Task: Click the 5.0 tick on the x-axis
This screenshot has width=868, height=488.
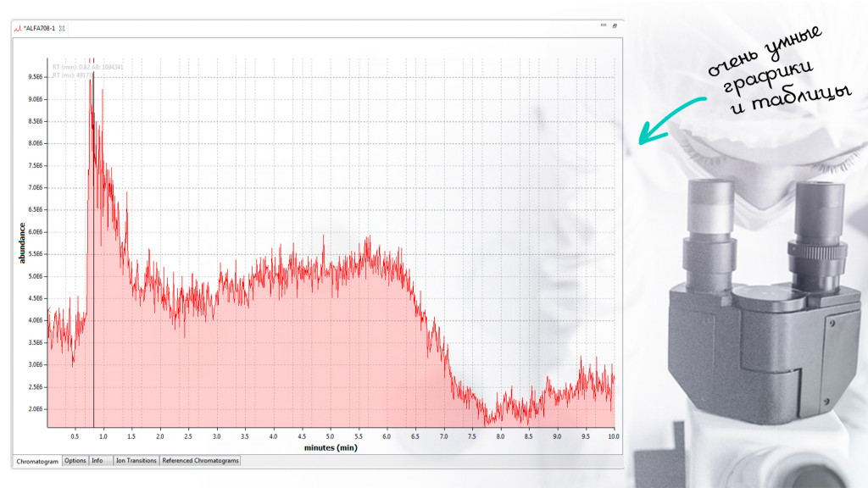Action: pyautogui.click(x=330, y=436)
